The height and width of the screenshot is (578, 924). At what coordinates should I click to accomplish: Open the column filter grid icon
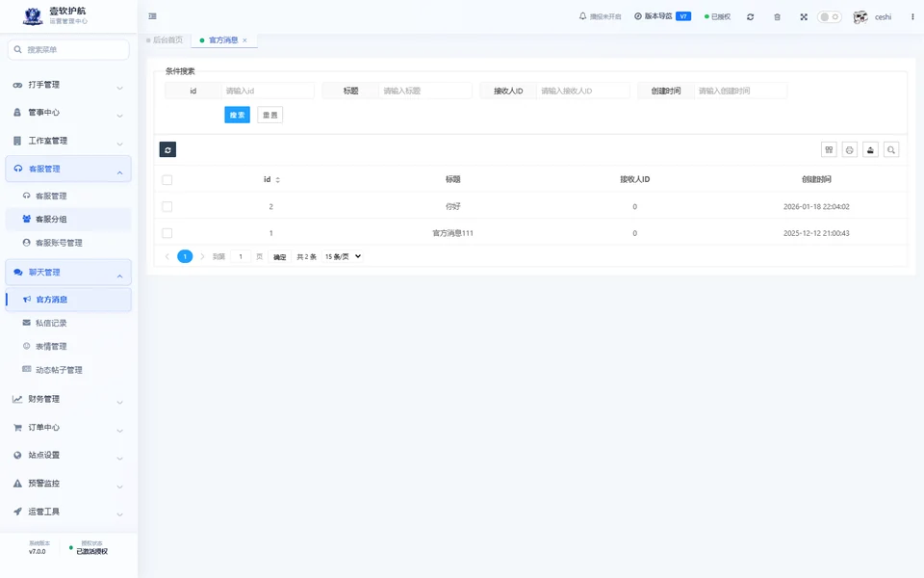click(x=829, y=150)
